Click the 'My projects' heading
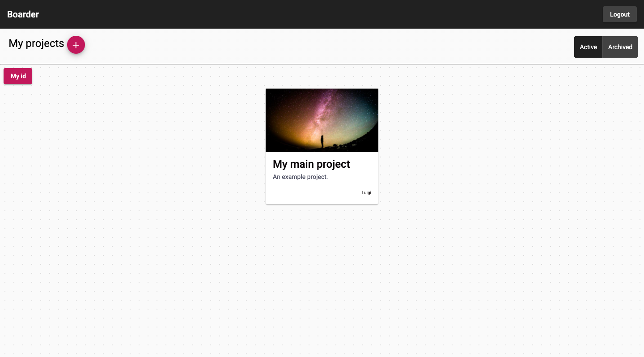 (36, 43)
